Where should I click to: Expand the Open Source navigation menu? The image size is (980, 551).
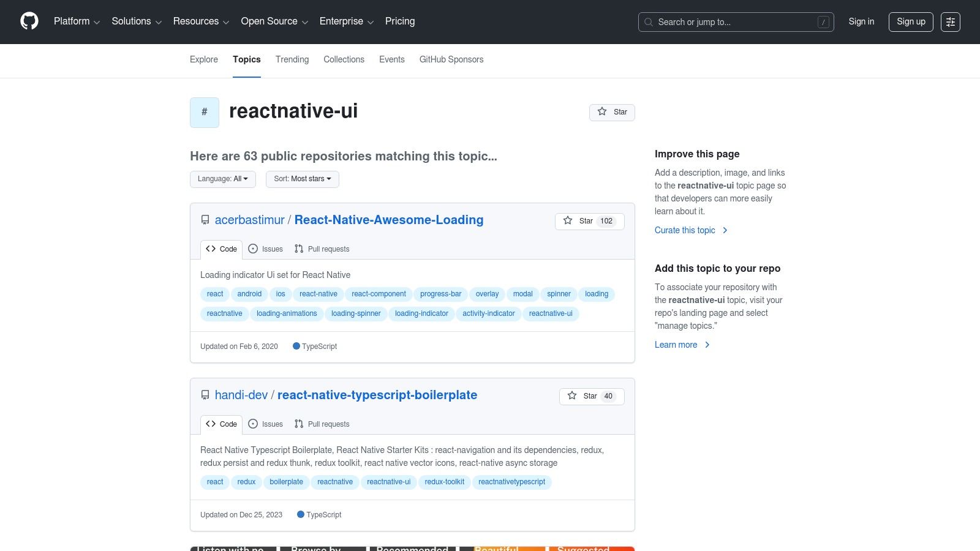[x=273, y=21]
